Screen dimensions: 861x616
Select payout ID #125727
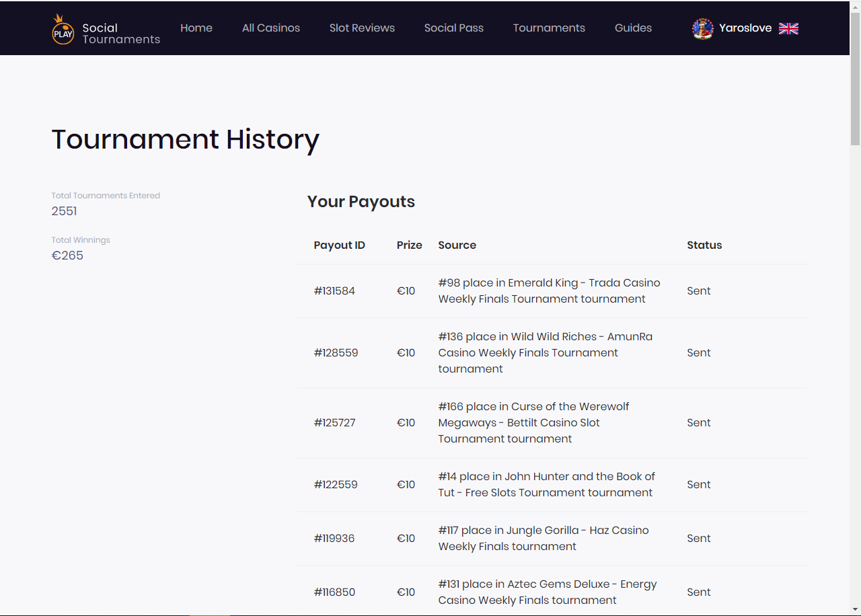[334, 423]
